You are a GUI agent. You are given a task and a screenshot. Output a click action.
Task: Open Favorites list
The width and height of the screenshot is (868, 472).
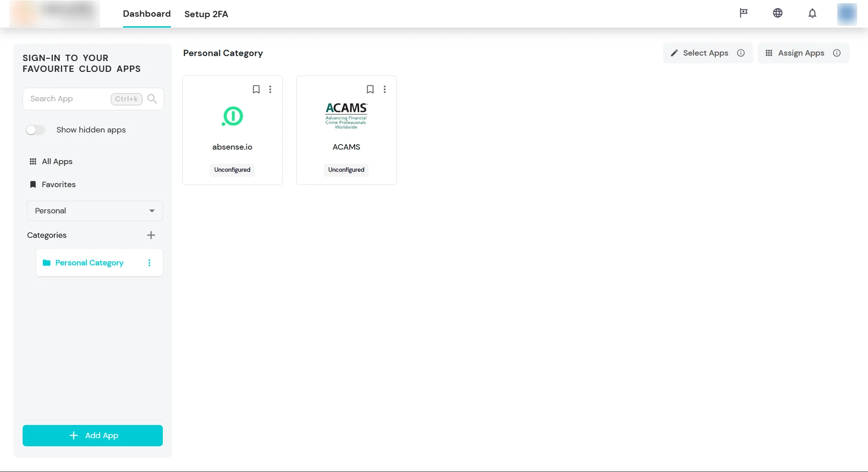[x=52, y=184]
